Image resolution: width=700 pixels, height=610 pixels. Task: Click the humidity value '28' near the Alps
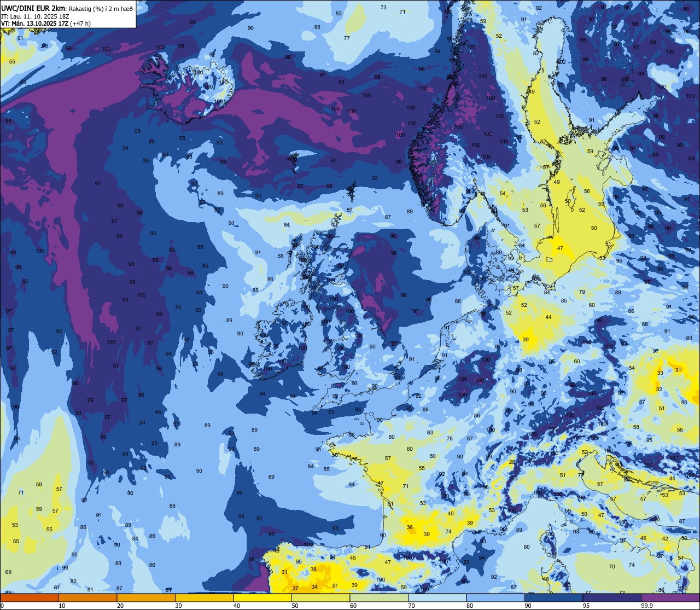click(x=512, y=462)
